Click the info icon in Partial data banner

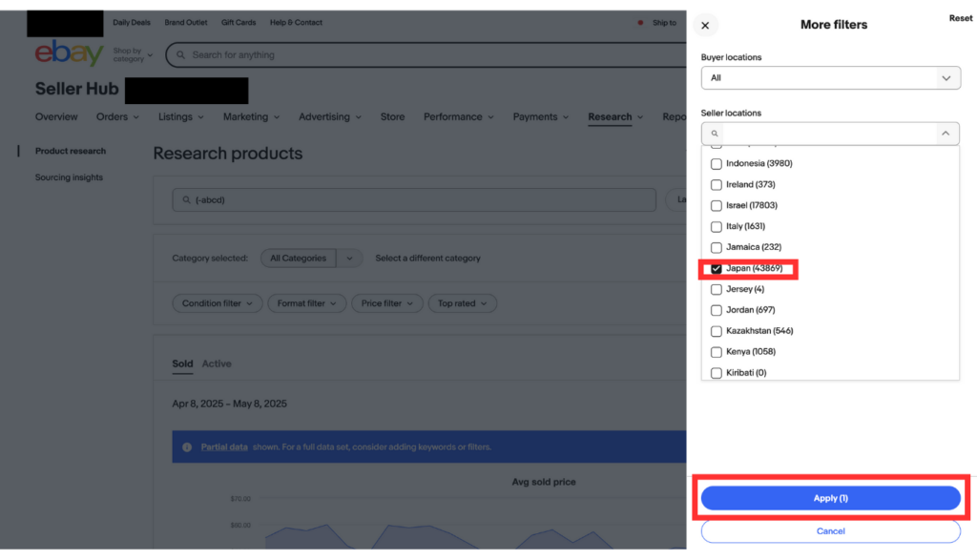pos(187,446)
